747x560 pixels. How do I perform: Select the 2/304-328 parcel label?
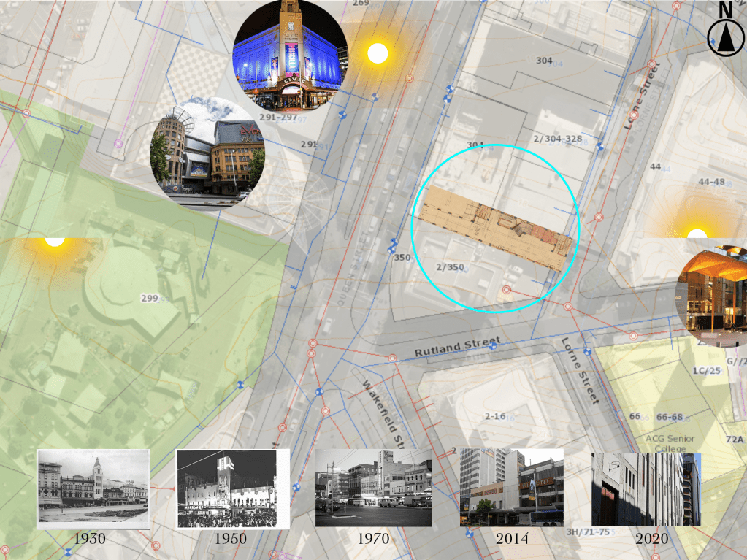tap(557, 139)
